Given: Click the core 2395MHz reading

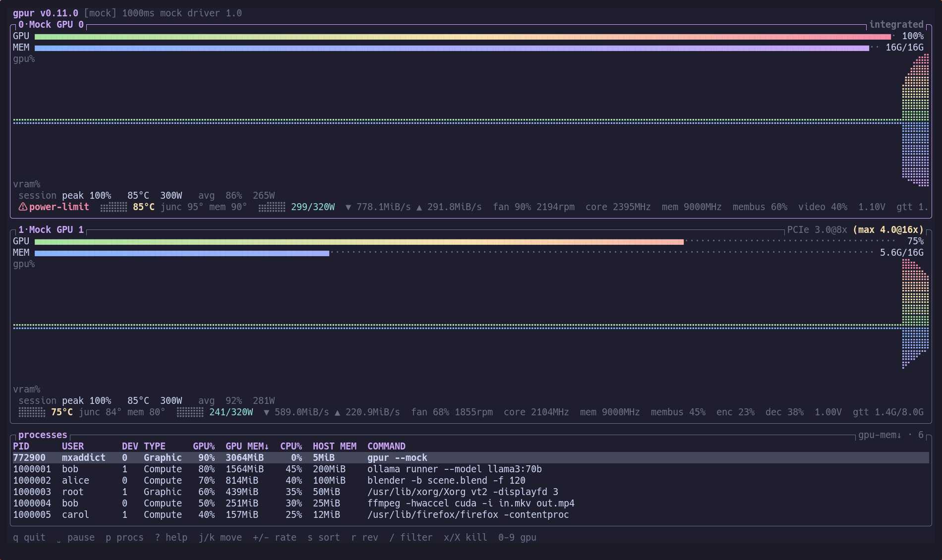Looking at the screenshot, I should tap(618, 207).
